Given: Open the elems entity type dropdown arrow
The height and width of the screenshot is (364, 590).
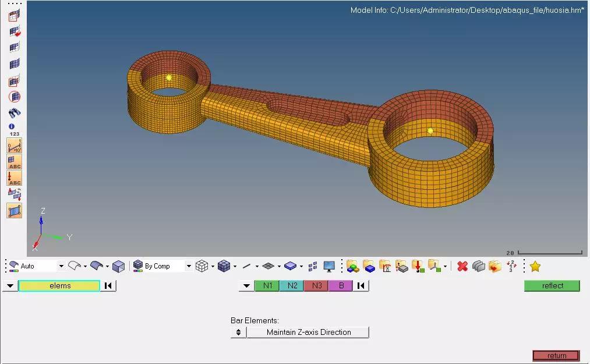Looking at the screenshot, I should 10,286.
